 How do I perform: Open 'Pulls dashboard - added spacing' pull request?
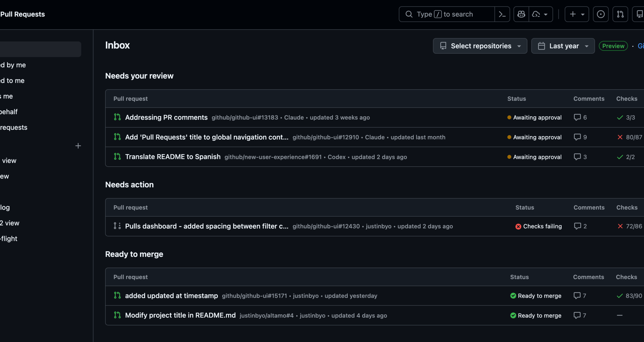pyautogui.click(x=207, y=226)
